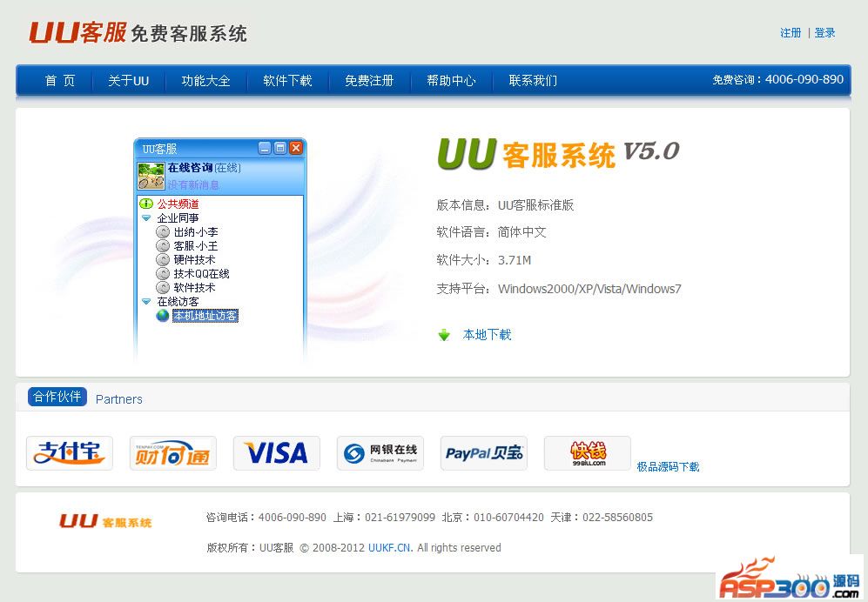Image resolution: width=868 pixels, height=602 pixels.
Task: Click the 公共频道 info icon
Action: pos(146,204)
